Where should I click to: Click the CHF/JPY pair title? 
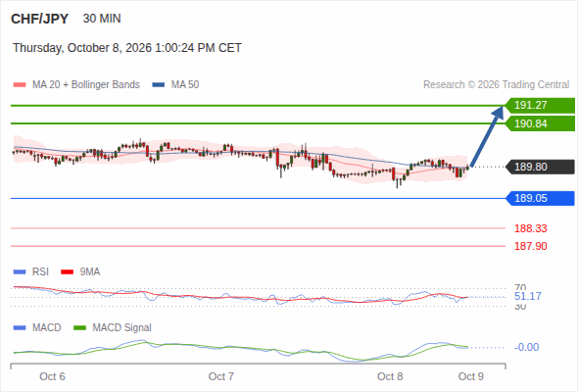[39, 19]
